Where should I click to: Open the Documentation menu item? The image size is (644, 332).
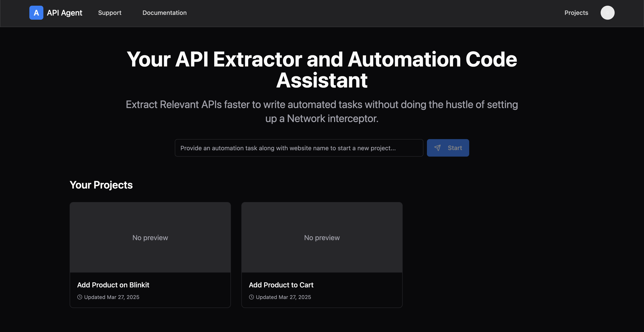(164, 13)
